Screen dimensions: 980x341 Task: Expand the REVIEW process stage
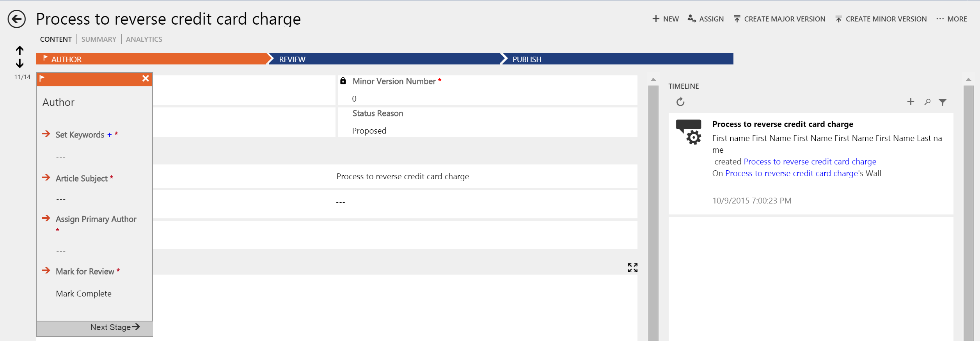pyautogui.click(x=292, y=59)
